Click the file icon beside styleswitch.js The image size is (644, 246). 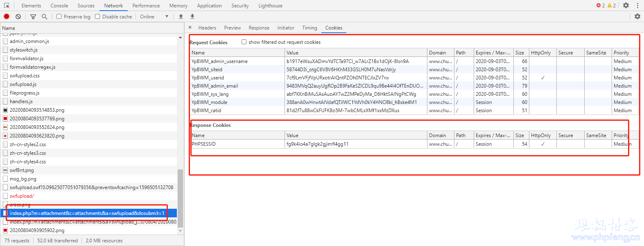pyautogui.click(x=5, y=50)
